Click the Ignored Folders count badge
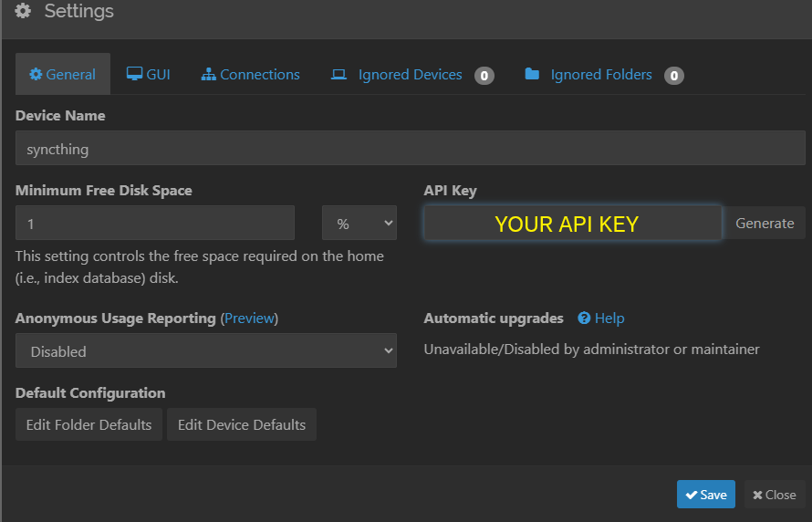This screenshot has height=522, width=812. coord(673,76)
